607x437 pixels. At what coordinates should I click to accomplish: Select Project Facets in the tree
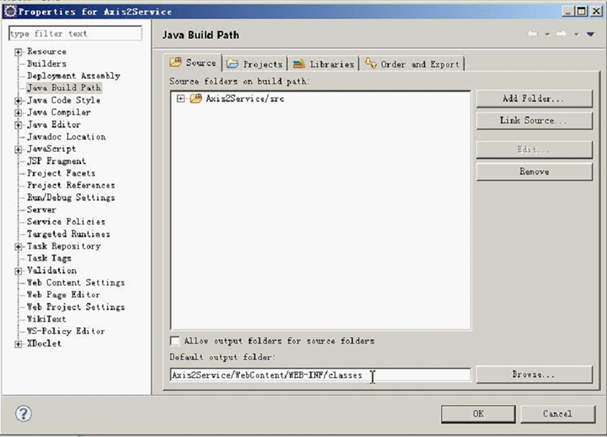coord(61,173)
